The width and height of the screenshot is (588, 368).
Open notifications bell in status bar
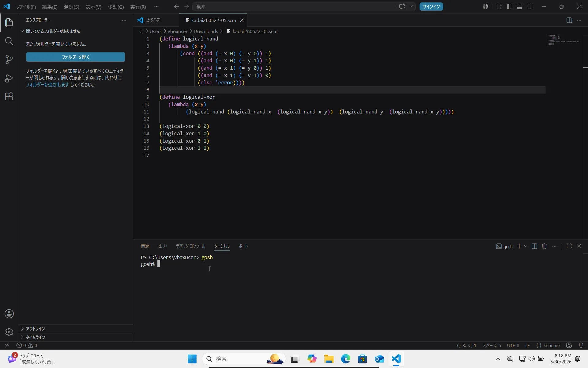[x=581, y=345]
